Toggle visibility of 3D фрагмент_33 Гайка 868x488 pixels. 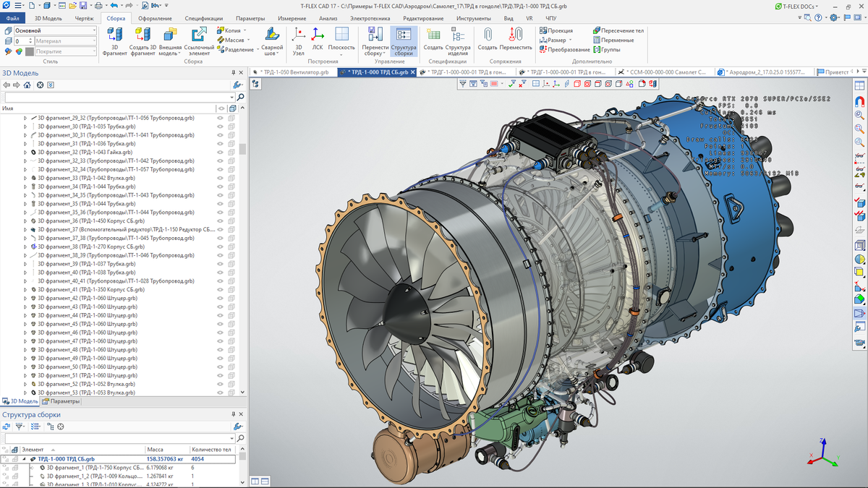tap(221, 152)
